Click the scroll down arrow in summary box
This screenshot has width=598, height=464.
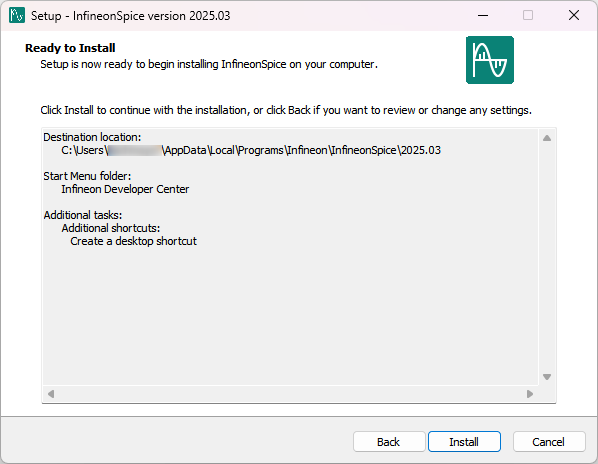(547, 377)
